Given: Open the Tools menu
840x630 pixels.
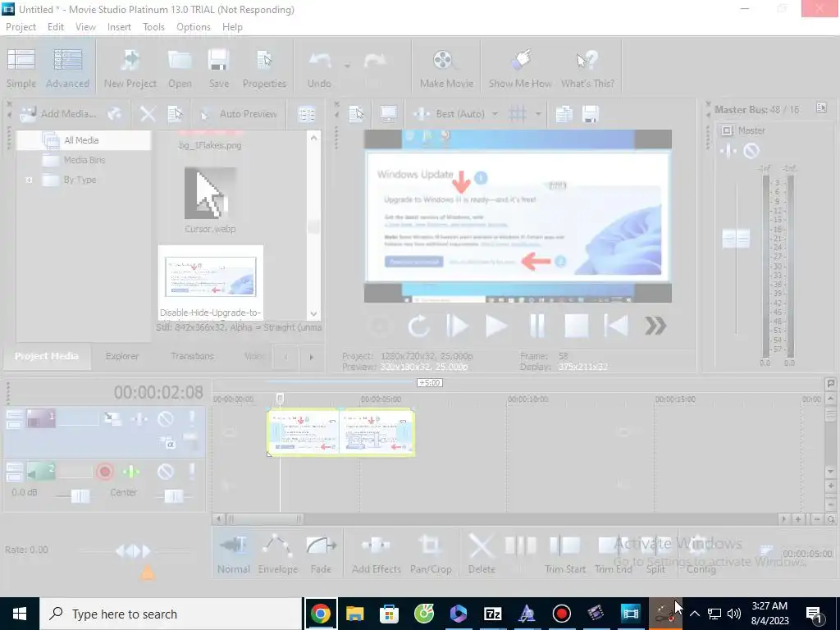Looking at the screenshot, I should tap(153, 27).
